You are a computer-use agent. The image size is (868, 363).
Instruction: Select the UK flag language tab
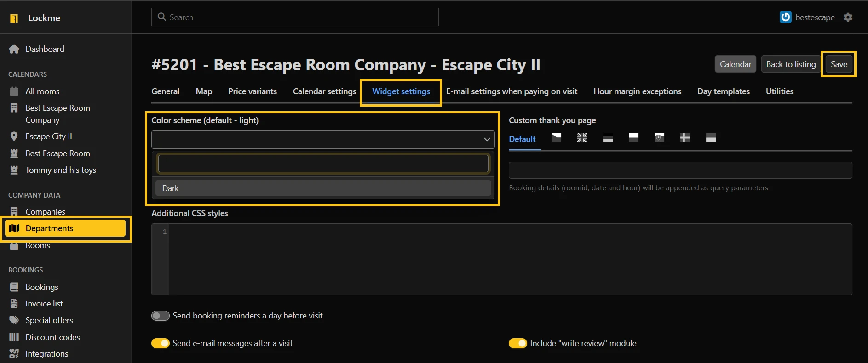coord(582,138)
